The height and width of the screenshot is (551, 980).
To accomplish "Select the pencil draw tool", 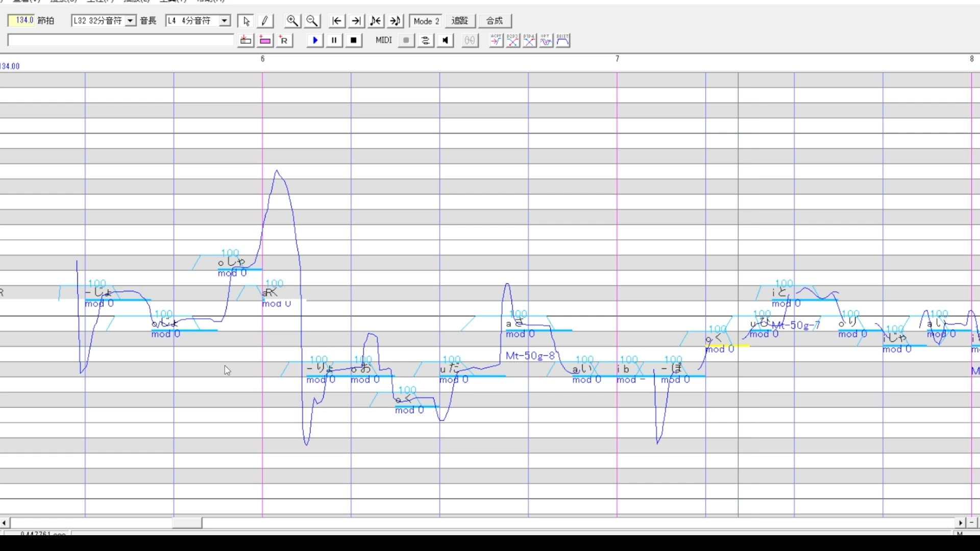I will [x=265, y=21].
